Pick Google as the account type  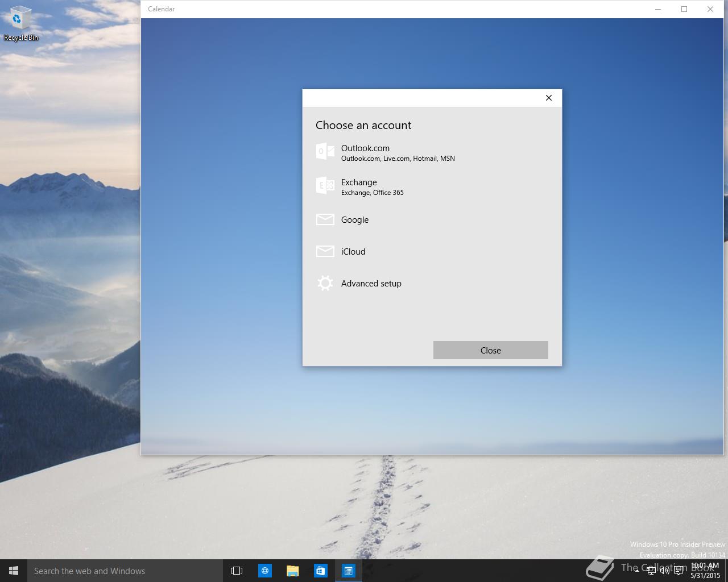click(432, 219)
